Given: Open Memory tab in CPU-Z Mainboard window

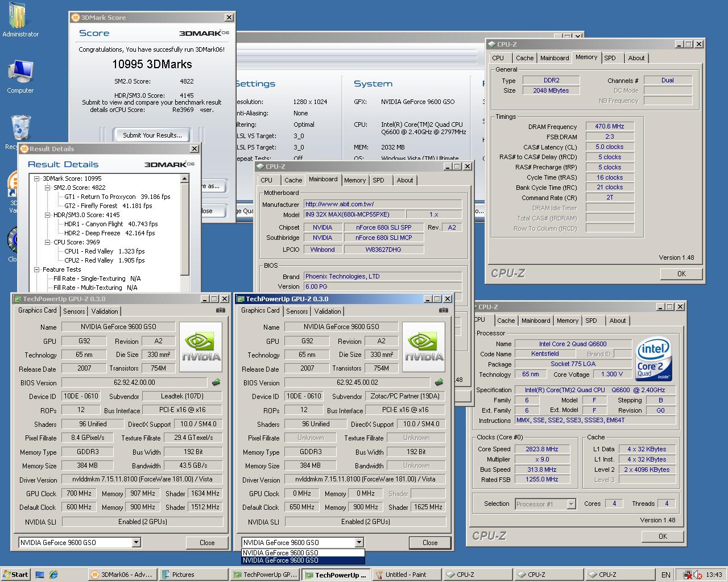Looking at the screenshot, I should click(355, 180).
